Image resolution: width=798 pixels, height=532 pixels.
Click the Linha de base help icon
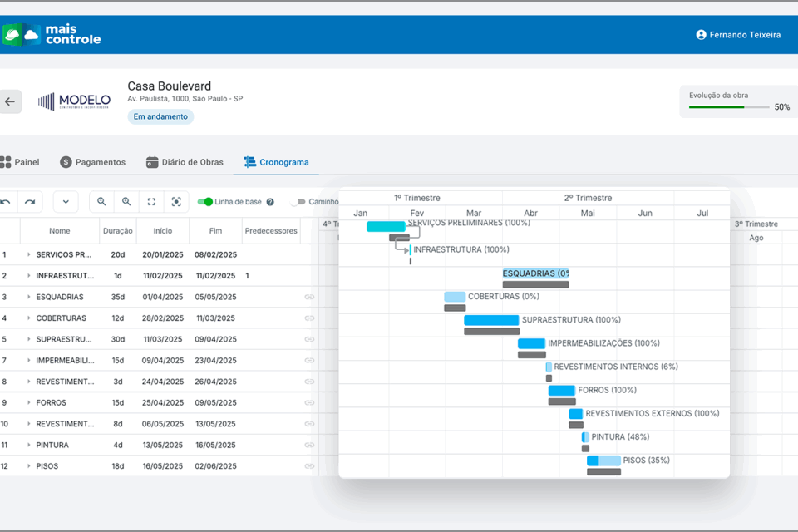point(270,202)
